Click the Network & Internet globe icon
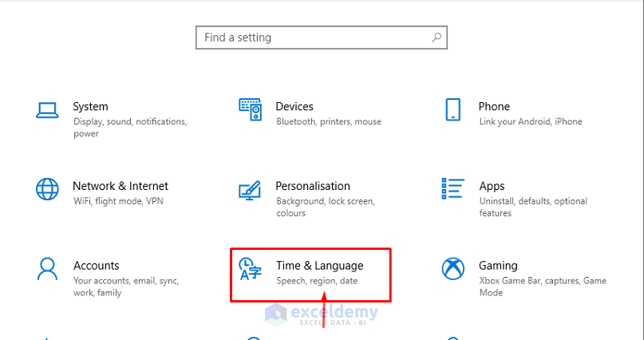644x340 pixels. [47, 189]
